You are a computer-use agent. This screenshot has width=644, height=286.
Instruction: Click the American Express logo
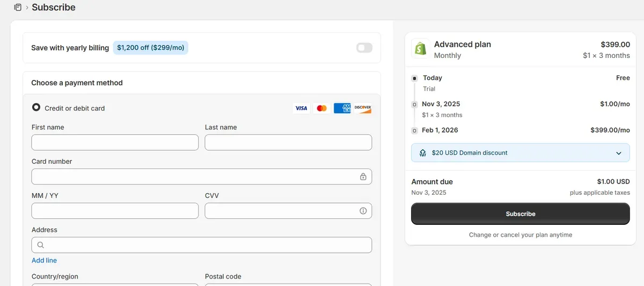coord(342,108)
